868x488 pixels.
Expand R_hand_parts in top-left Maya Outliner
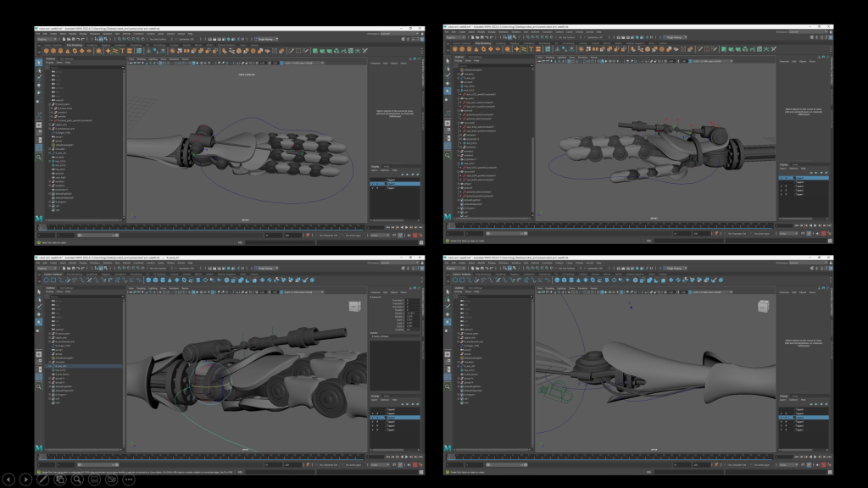[49, 105]
